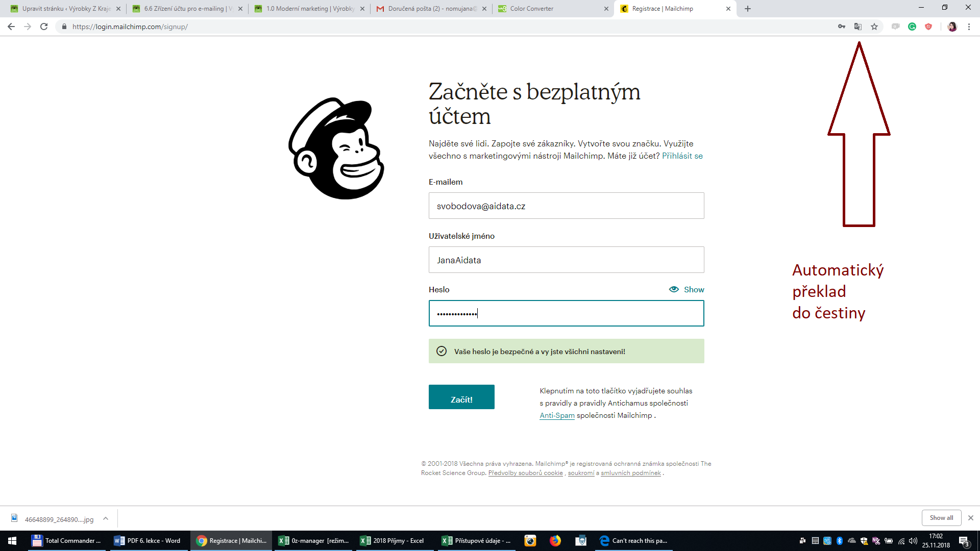Image resolution: width=980 pixels, height=551 pixels.
Task: Switch to Doručená pošta Gmail tab
Action: tap(431, 9)
